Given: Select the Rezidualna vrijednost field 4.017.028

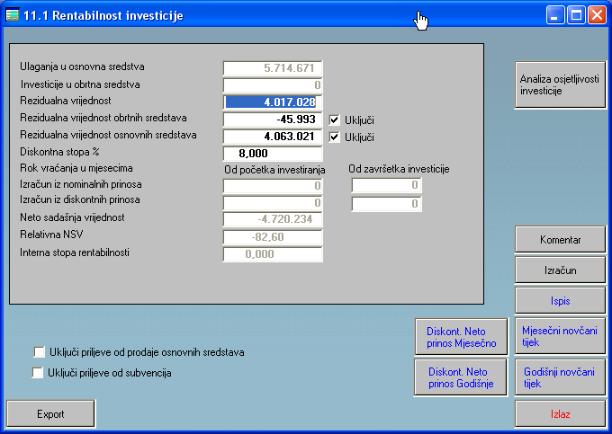Looking at the screenshot, I should (272, 102).
